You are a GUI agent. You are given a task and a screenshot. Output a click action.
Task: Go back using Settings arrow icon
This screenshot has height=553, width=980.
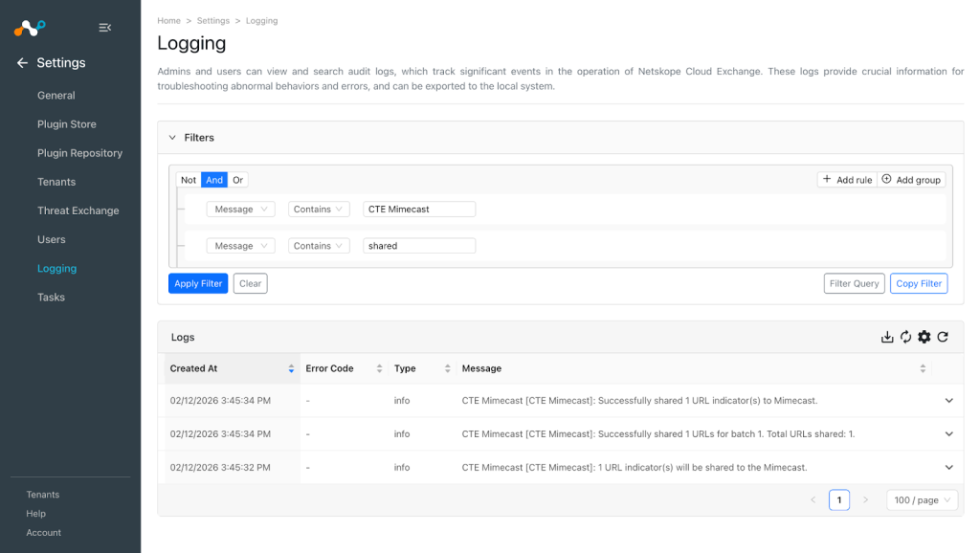pos(23,62)
